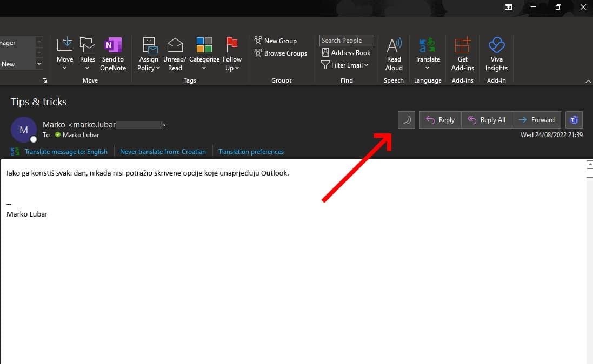
Task: Toggle the Translator add-in pane
Action: 574,119
